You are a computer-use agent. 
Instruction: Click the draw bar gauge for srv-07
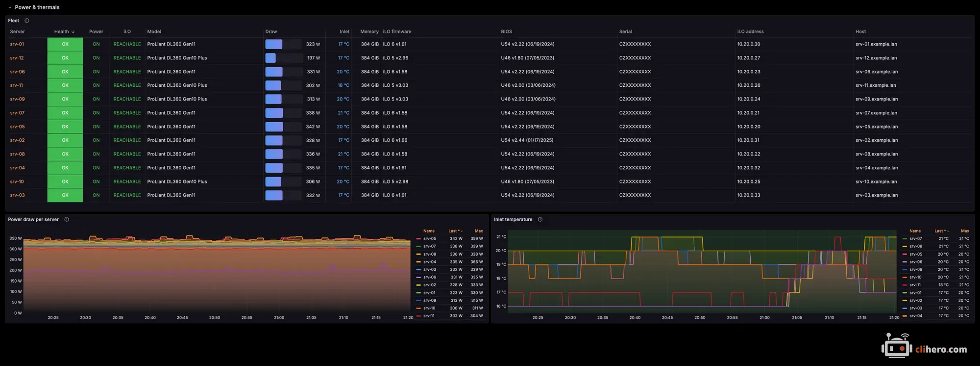tap(283, 113)
